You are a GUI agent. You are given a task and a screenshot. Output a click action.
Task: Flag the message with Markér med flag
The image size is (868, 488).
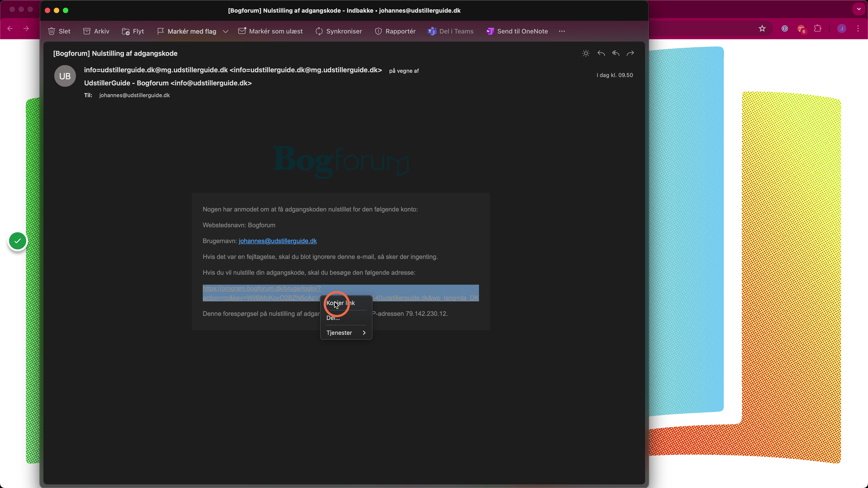187,31
